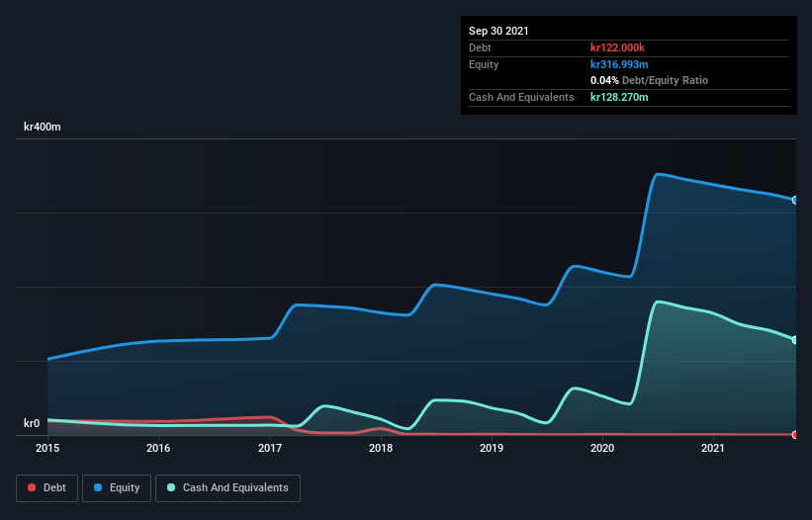
Task: Select the Equity endpoint marker on chart
Action: (795, 201)
